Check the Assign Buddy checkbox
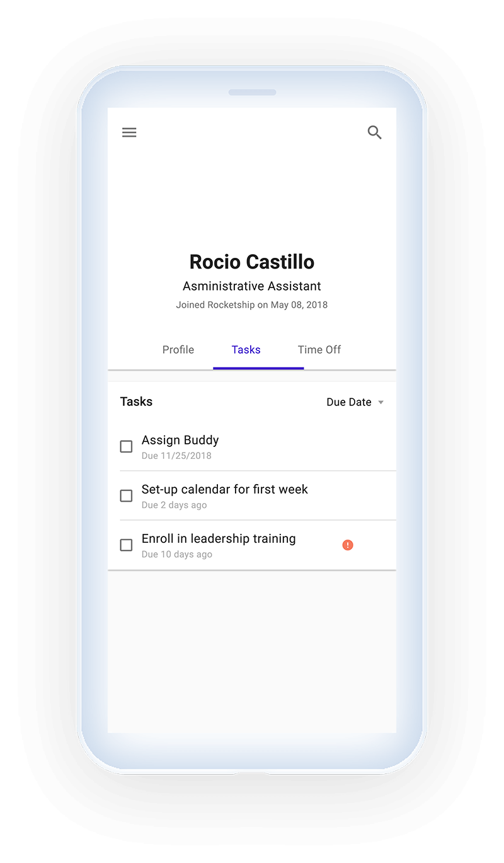 (126, 446)
